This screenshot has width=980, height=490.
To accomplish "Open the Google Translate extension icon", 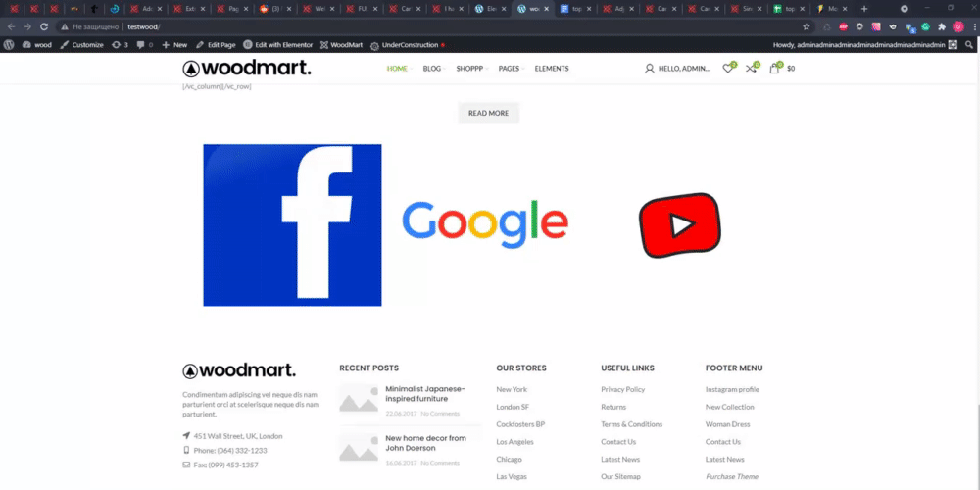I will pos(910,27).
